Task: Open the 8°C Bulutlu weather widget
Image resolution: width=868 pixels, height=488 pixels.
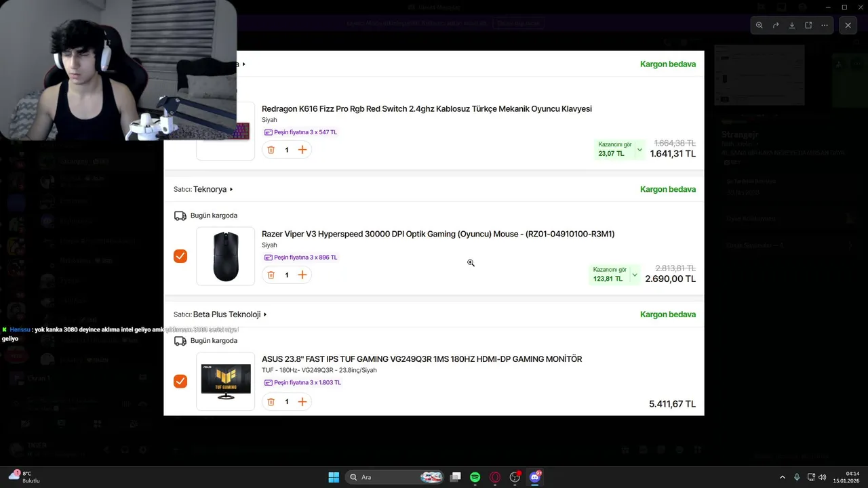Action: pos(24,477)
